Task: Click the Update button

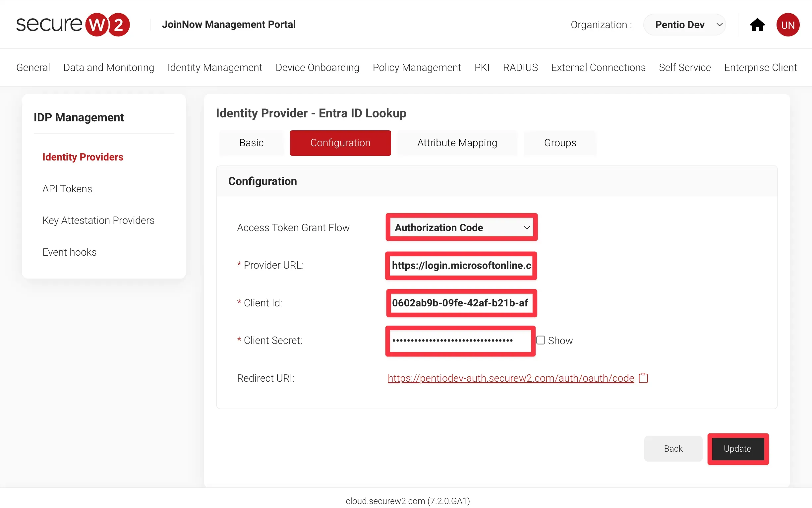Action: (737, 449)
